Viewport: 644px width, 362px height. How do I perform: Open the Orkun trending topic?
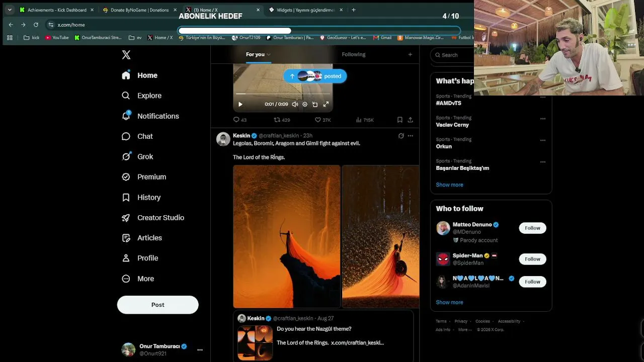pyautogui.click(x=444, y=146)
